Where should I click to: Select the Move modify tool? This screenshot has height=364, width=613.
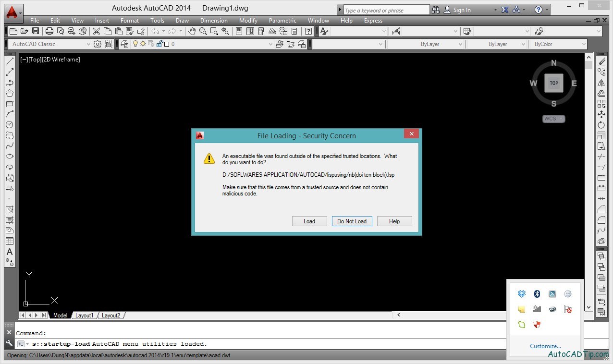click(x=601, y=114)
